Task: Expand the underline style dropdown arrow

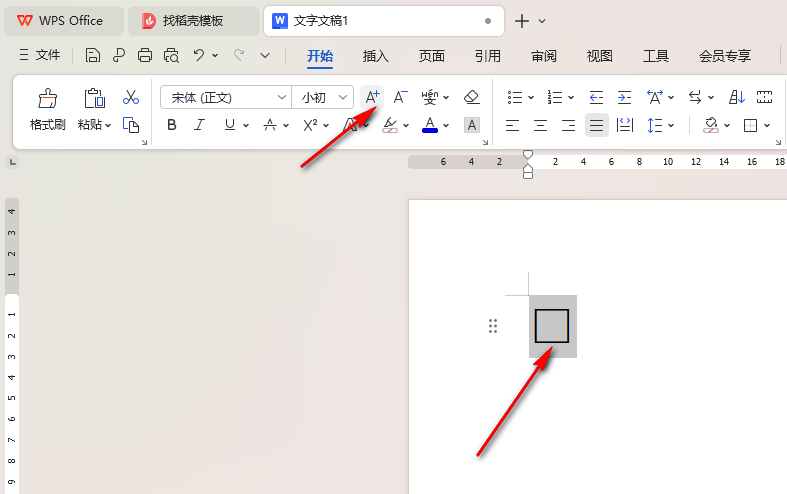Action: (246, 125)
